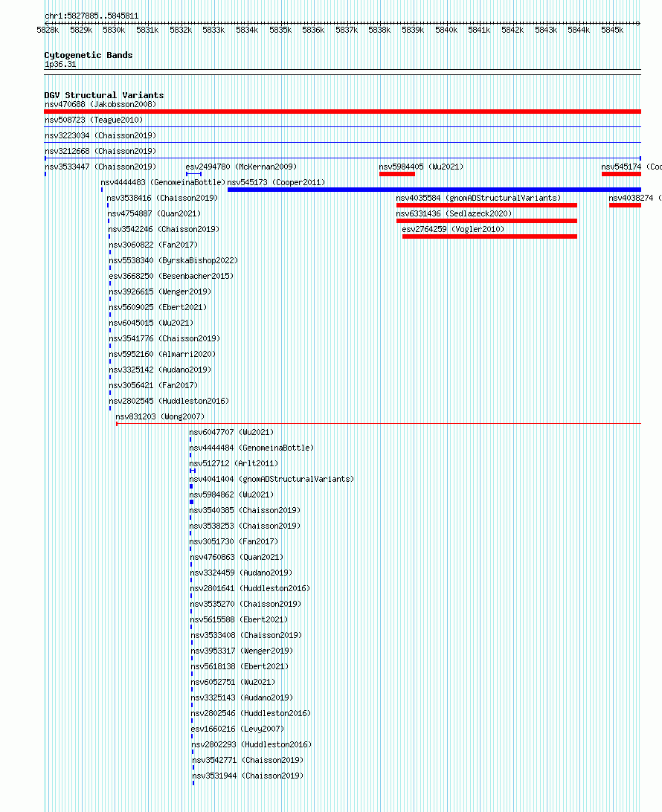Click nsv3541776 (Chaisson2019) variant
The height and width of the screenshot is (812, 662).
[x=164, y=338]
